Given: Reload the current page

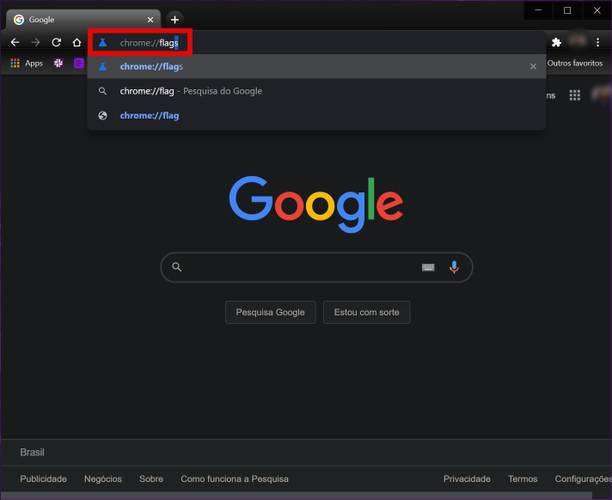Looking at the screenshot, I should 56,42.
